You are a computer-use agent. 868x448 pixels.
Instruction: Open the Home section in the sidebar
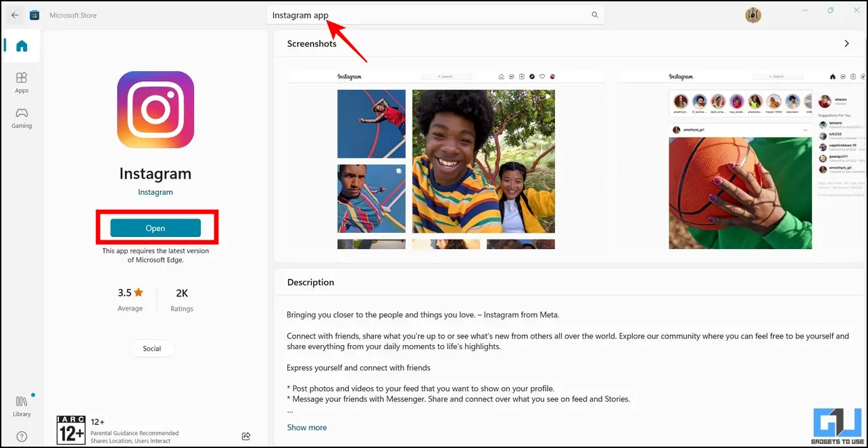[22, 46]
